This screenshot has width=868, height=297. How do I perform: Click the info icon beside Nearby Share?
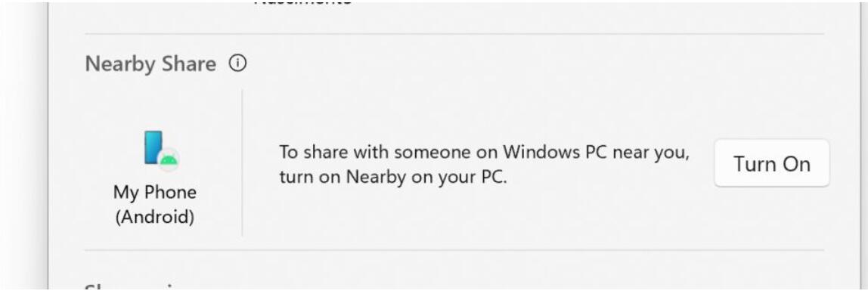click(237, 63)
